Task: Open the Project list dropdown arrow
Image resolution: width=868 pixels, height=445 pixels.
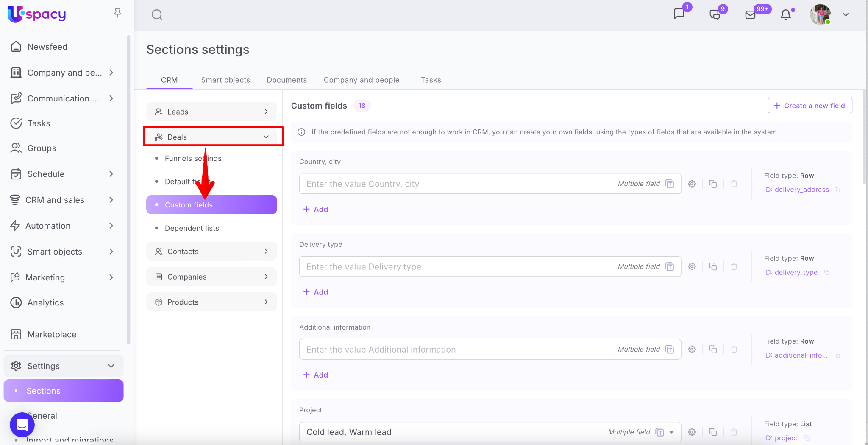Action: 672,432
